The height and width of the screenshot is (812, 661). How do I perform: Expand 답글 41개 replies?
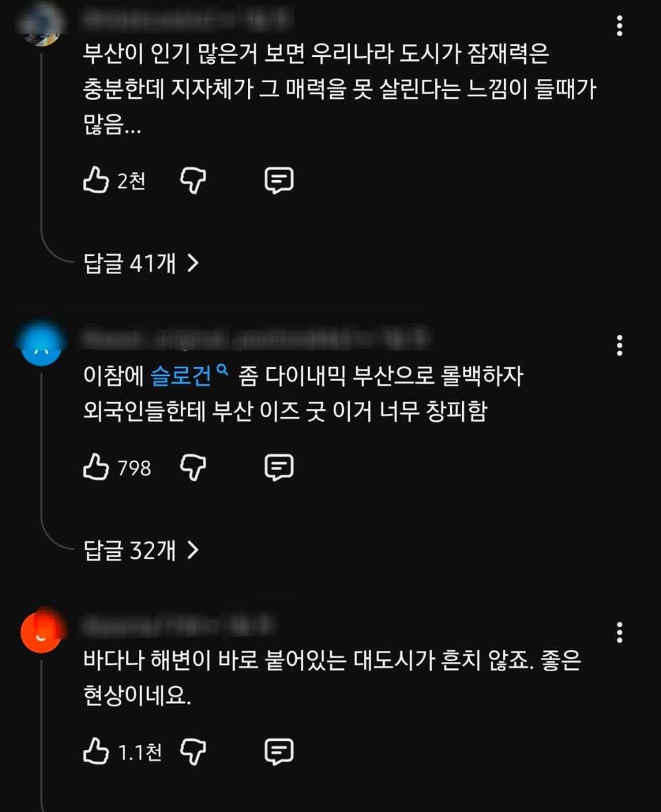141,263
